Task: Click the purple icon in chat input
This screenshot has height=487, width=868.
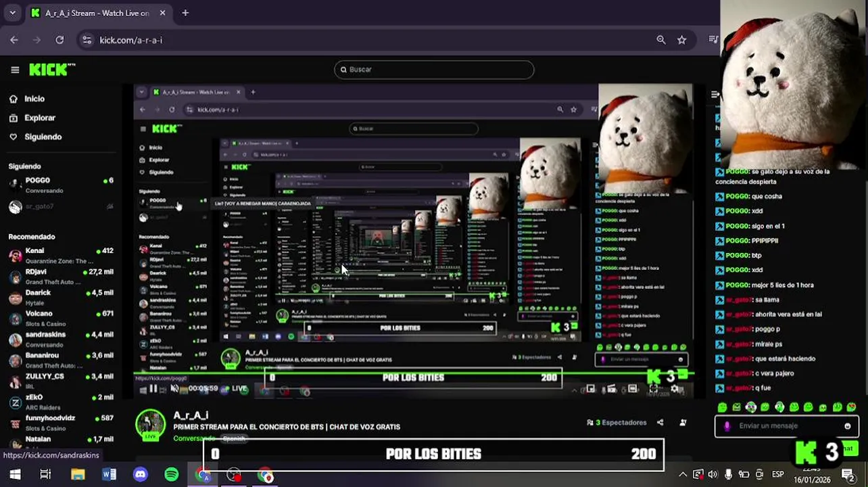Action: (727, 426)
